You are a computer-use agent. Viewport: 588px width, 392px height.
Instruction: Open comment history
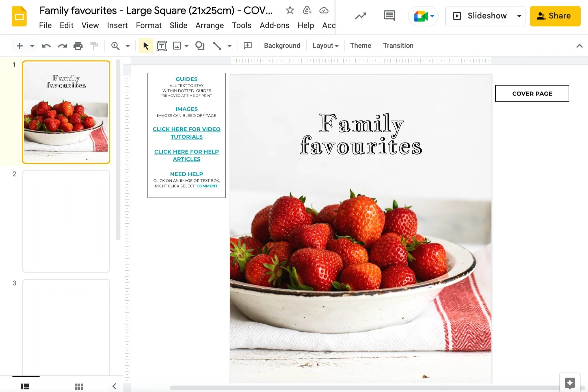coord(389,16)
